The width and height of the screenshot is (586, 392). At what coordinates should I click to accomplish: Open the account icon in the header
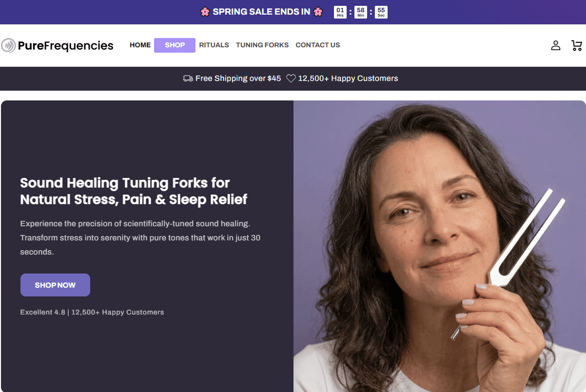(x=556, y=45)
